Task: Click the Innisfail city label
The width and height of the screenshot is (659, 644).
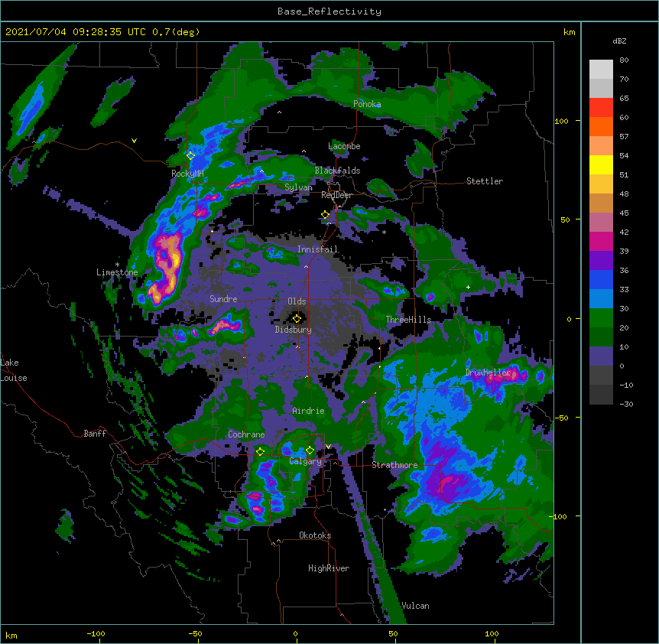Action: tap(318, 249)
